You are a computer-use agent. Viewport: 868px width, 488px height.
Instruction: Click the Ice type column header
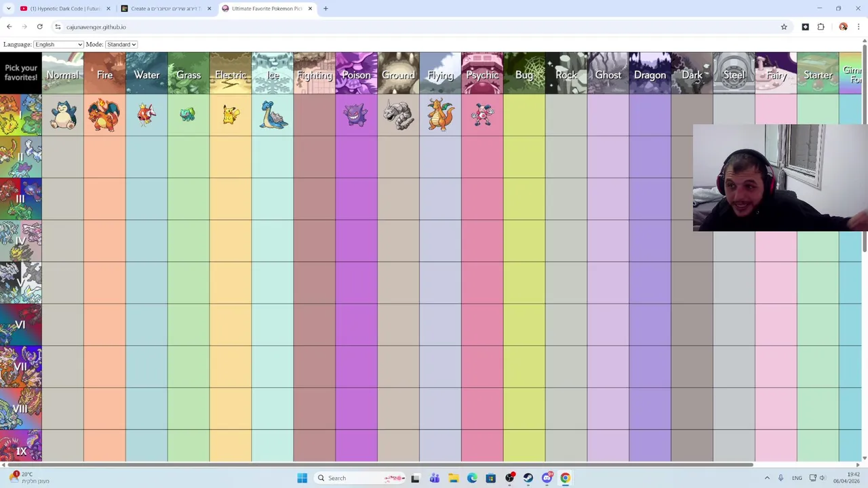(273, 73)
